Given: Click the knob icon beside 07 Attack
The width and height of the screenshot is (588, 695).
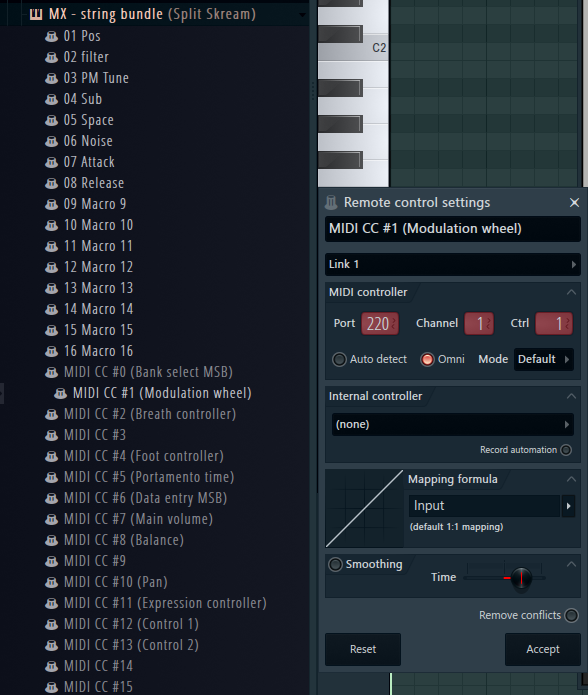Looking at the screenshot, I should (x=51, y=162).
